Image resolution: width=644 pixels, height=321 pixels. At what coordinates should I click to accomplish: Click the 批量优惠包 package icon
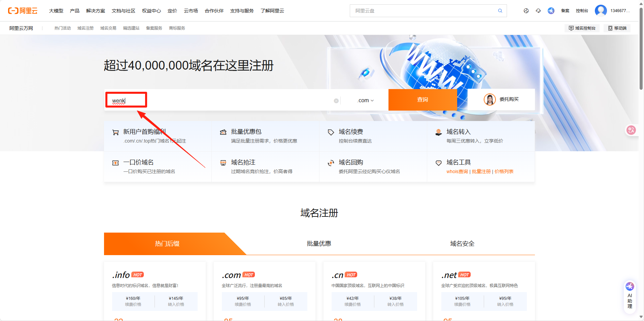(223, 132)
